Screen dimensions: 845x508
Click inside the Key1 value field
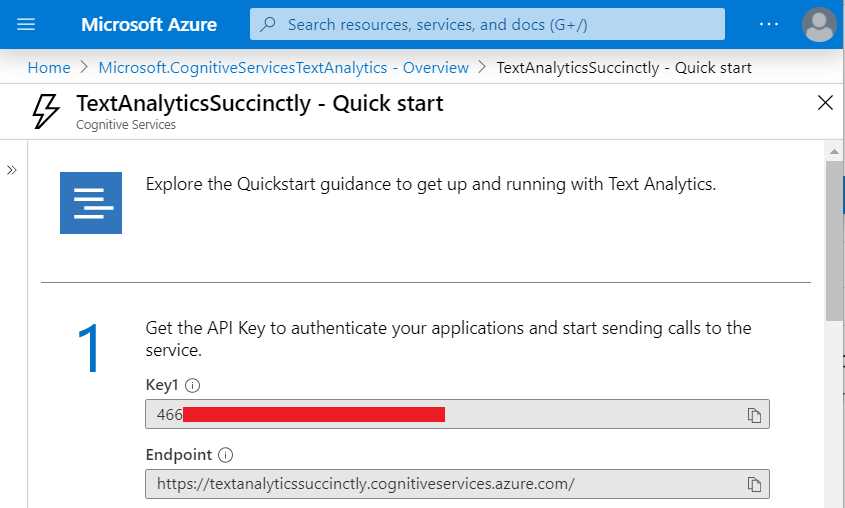(x=457, y=414)
